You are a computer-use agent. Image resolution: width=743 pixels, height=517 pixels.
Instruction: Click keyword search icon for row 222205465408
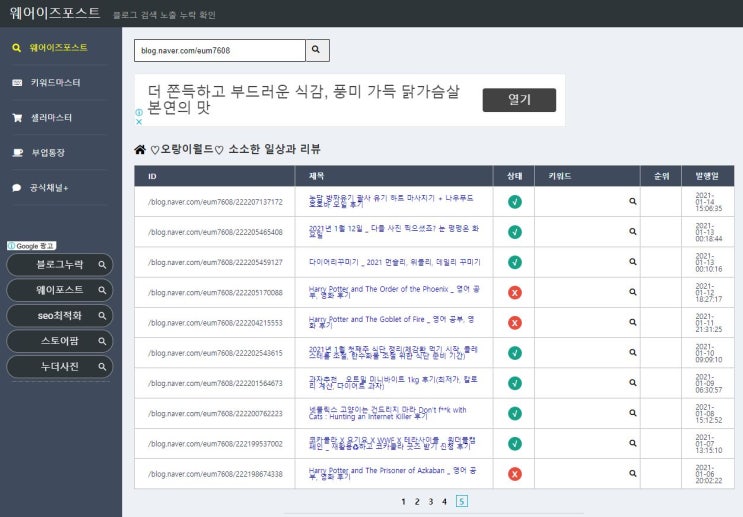tap(633, 232)
